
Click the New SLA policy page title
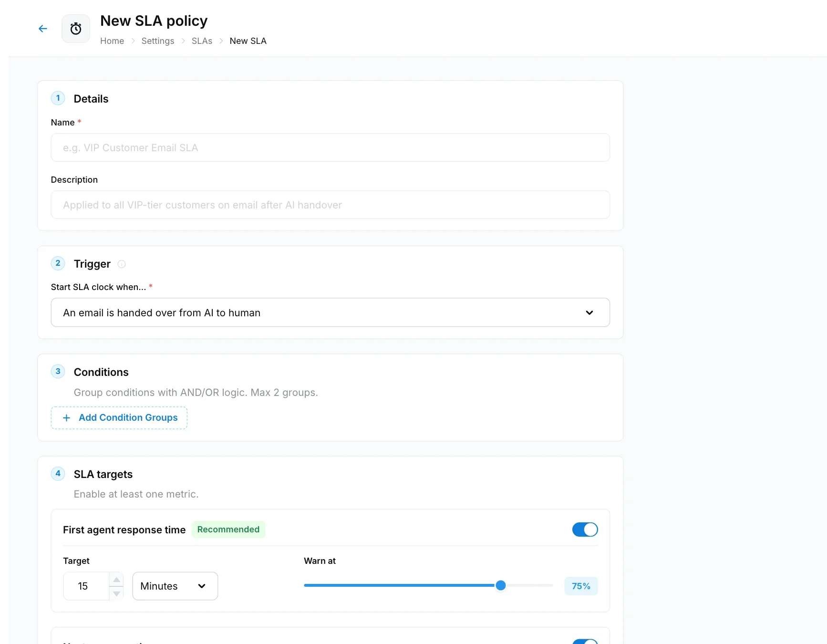(x=154, y=21)
